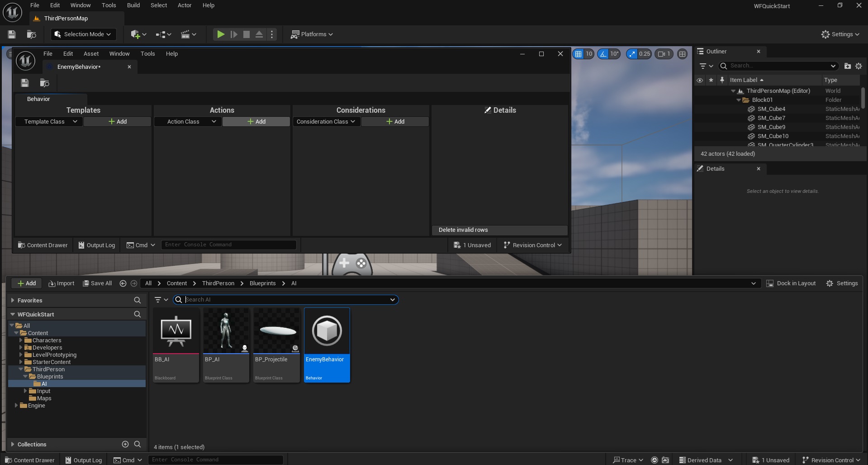
Task: Save the EnemyBehavior asset using the save icon
Action: click(25, 83)
